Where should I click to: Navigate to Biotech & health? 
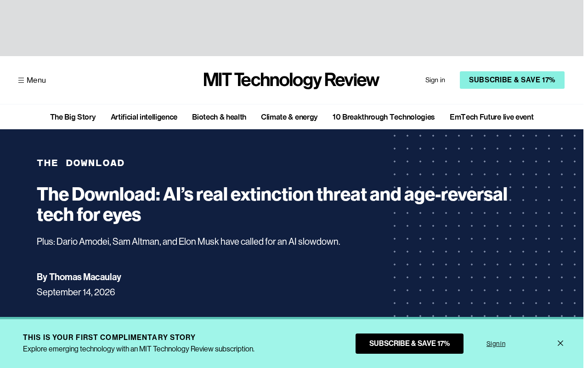[219, 117]
